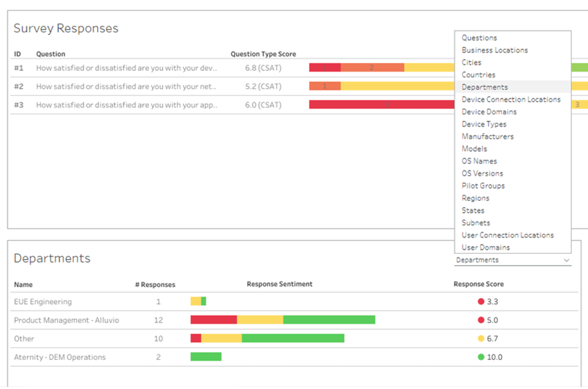588x389 pixels.
Task: Select 'Cities' from the dimension list
Action: pyautogui.click(x=471, y=62)
